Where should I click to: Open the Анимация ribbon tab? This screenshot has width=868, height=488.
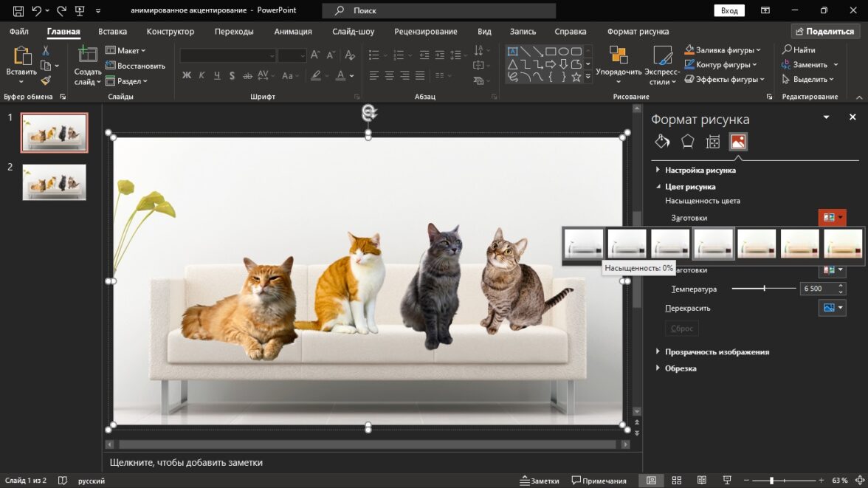[292, 32]
